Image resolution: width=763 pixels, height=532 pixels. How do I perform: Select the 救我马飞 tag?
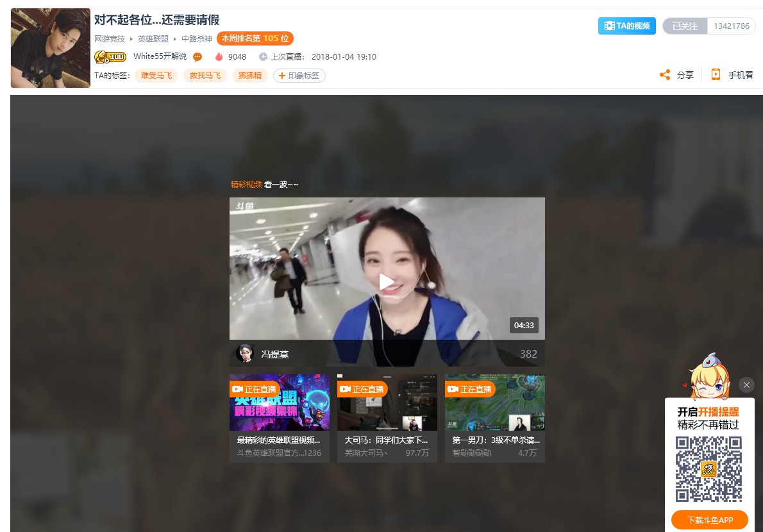coord(205,76)
